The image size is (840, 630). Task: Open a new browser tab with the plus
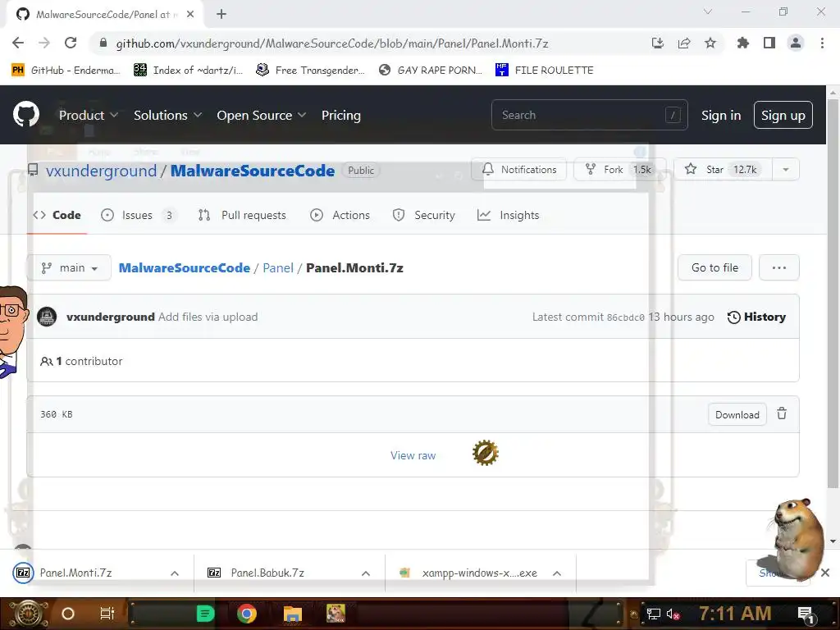[x=221, y=14]
